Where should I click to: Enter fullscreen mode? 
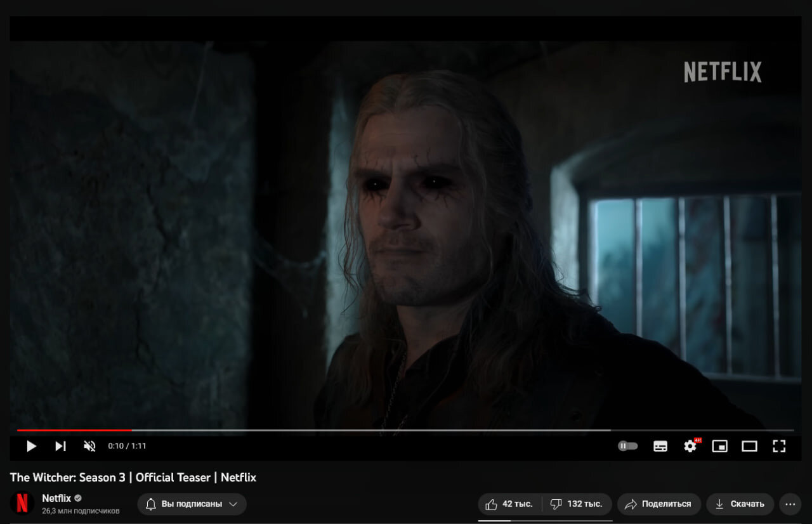779,446
